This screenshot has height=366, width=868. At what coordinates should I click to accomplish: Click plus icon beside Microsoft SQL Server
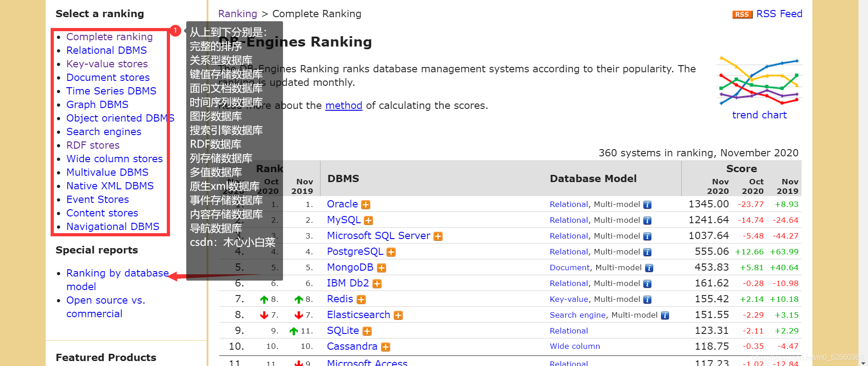(438, 236)
